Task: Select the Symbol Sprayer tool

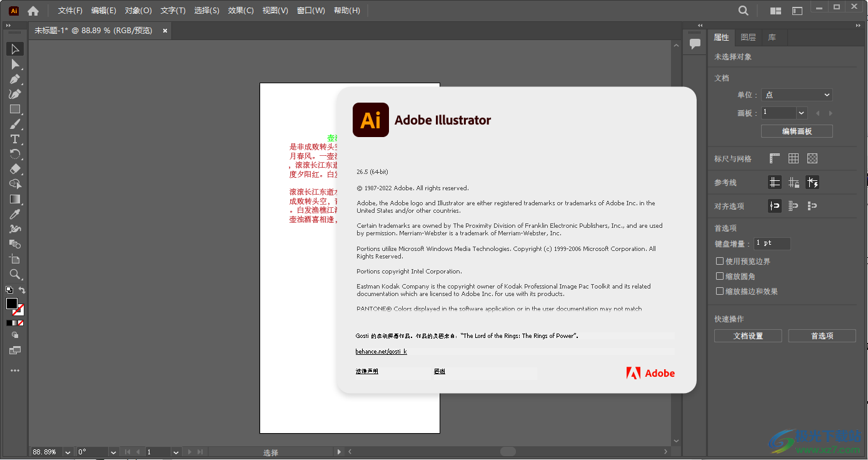Action: (15, 229)
